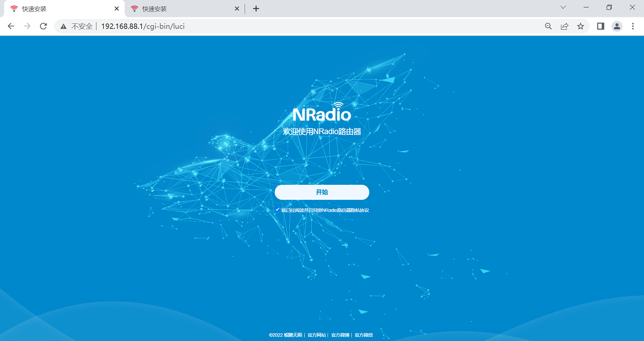Expand the tab search chevron

(x=563, y=7)
